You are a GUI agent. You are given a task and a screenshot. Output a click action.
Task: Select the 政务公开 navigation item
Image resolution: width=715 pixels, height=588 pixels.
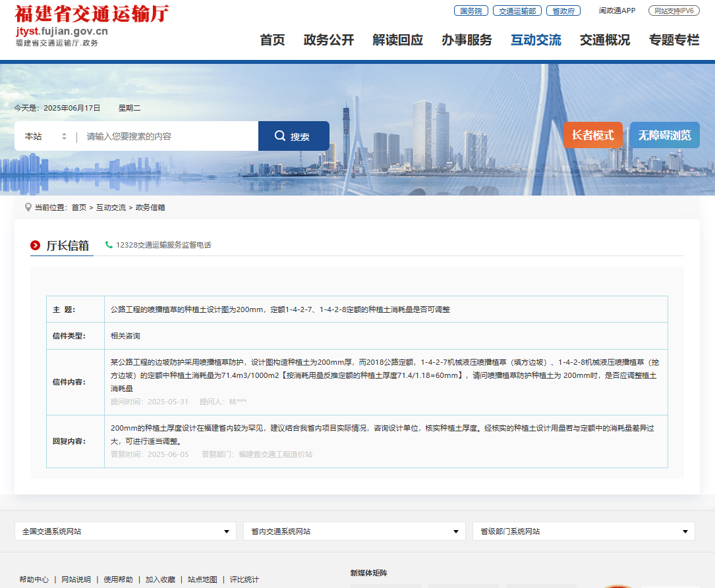329,40
